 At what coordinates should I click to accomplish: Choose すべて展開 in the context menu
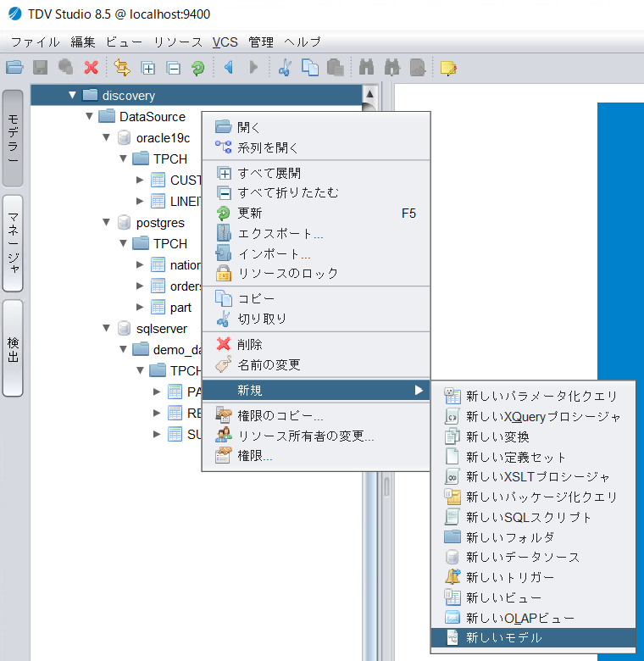tap(316, 173)
